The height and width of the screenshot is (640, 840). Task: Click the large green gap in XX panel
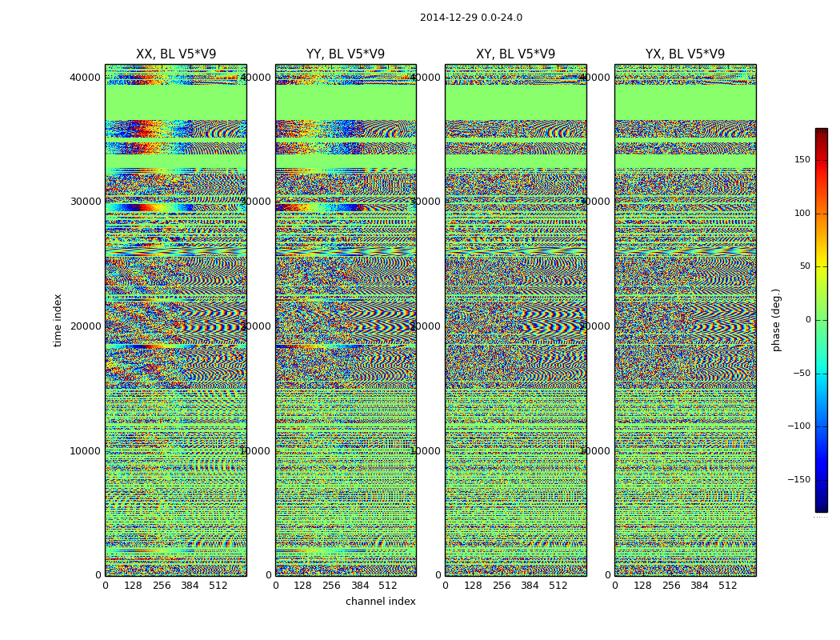pos(176,102)
